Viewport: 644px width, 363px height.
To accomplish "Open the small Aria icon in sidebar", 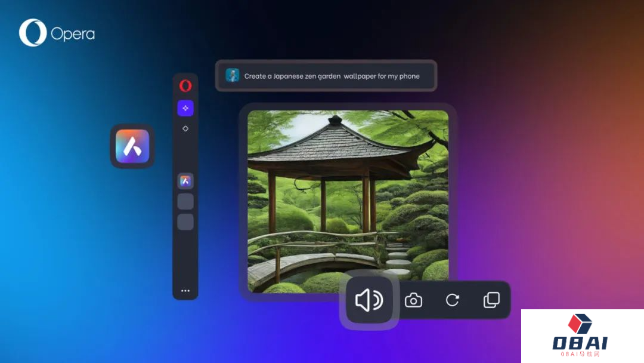I will coord(185,181).
